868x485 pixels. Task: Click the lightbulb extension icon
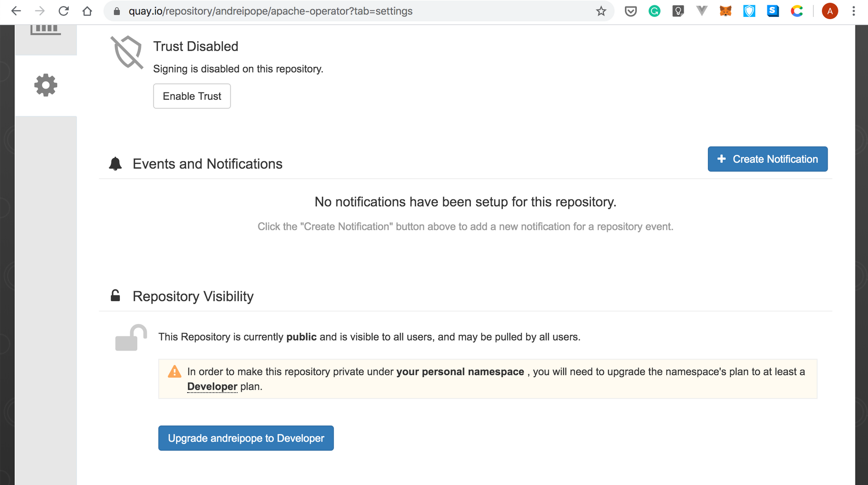point(678,11)
